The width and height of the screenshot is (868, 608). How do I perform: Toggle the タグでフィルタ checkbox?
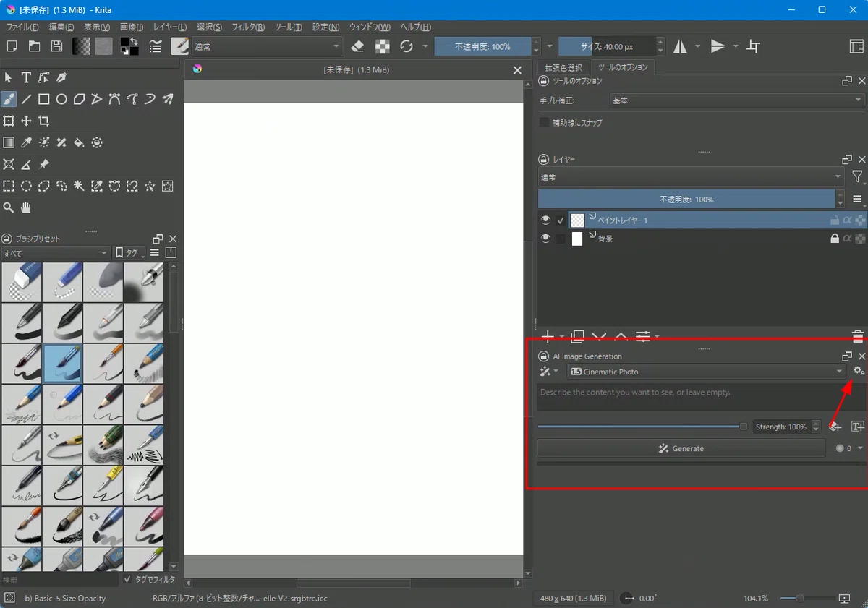coord(128,579)
